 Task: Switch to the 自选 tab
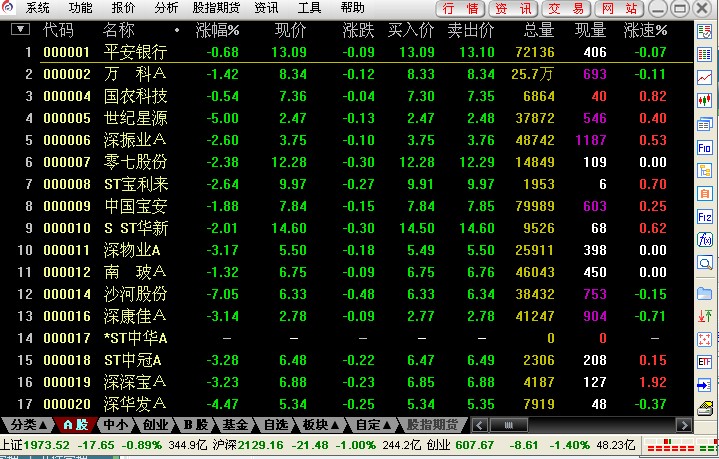pos(276,425)
